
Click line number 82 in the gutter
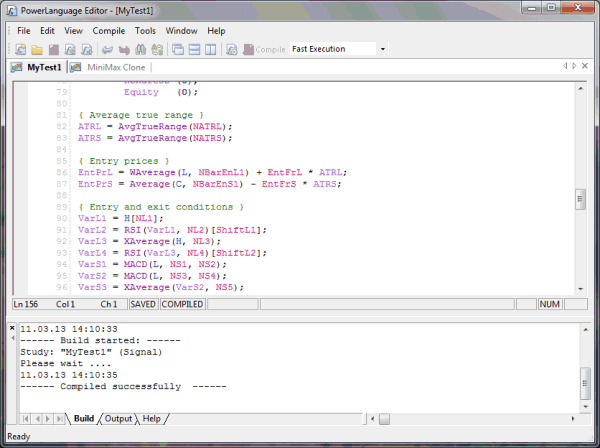tap(61, 127)
